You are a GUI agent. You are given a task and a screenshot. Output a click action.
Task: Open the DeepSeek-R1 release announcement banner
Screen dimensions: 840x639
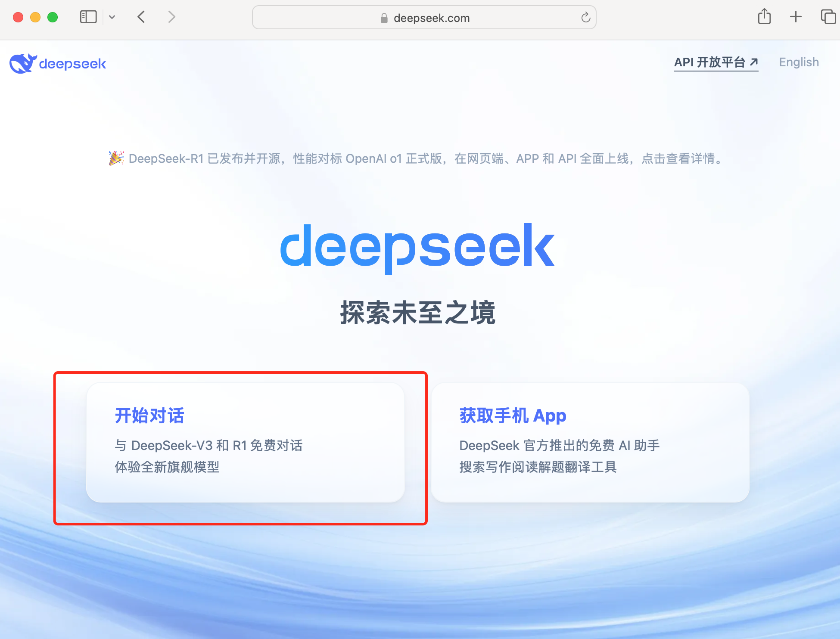tap(416, 158)
